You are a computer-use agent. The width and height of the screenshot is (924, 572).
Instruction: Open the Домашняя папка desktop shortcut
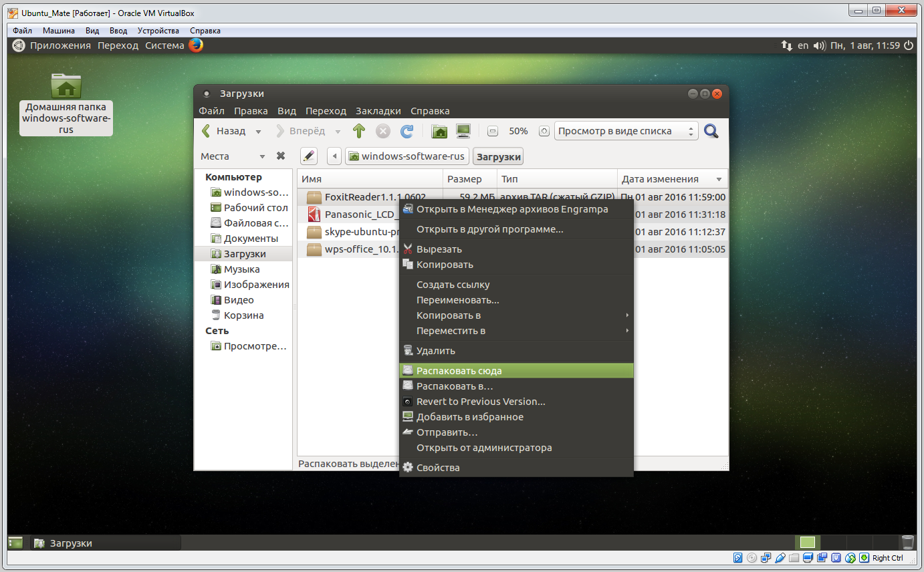(x=66, y=87)
